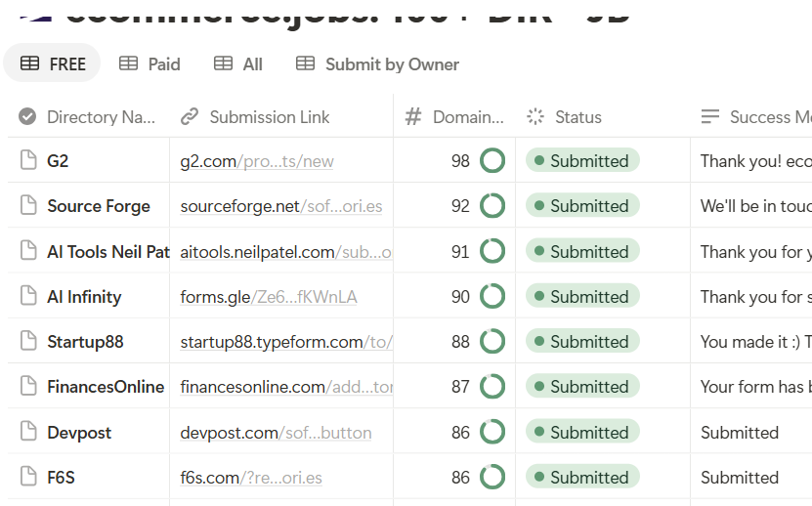Click the page icon beside G2
The width and height of the screenshot is (812, 506).
(28, 161)
